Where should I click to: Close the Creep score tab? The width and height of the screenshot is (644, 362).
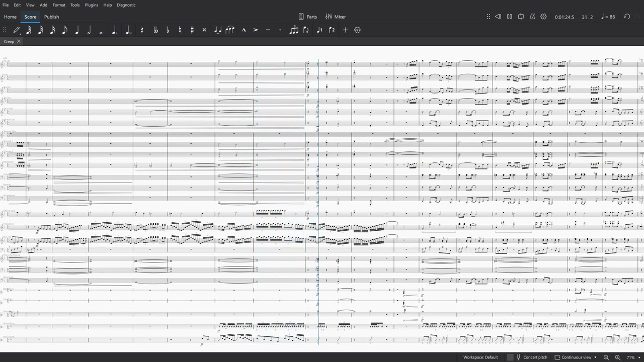(19, 41)
